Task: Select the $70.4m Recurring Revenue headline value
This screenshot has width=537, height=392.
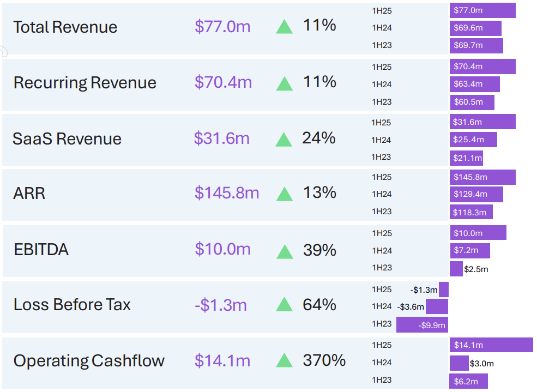Action: [223, 82]
